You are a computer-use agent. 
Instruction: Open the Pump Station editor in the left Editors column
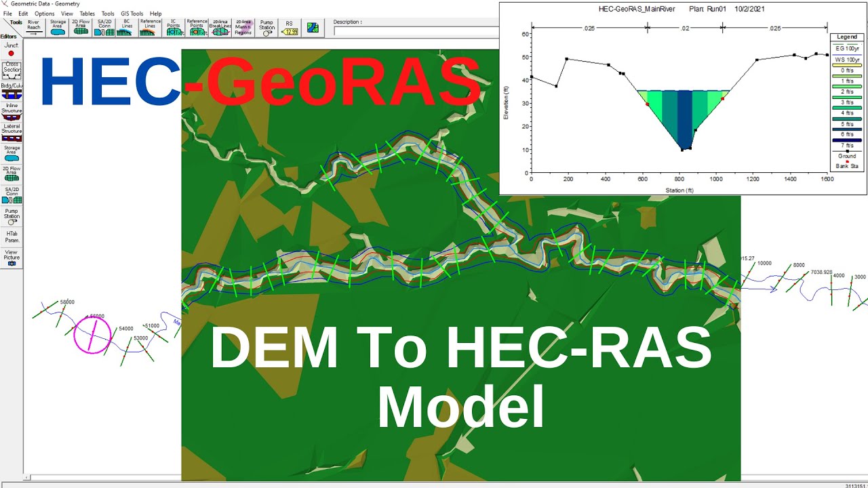(12, 216)
